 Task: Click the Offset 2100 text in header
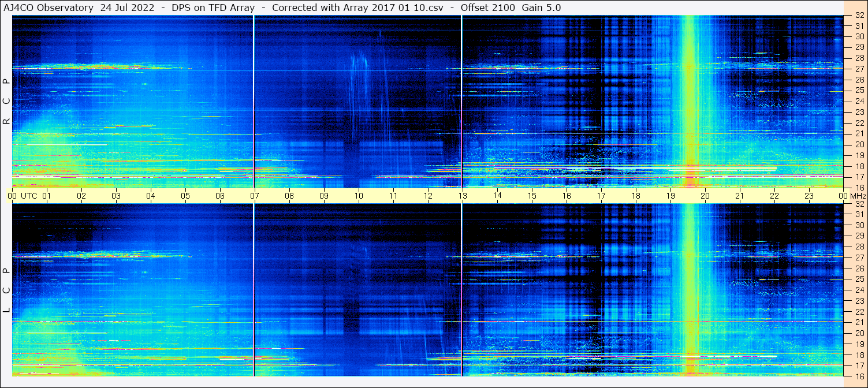tap(488, 8)
